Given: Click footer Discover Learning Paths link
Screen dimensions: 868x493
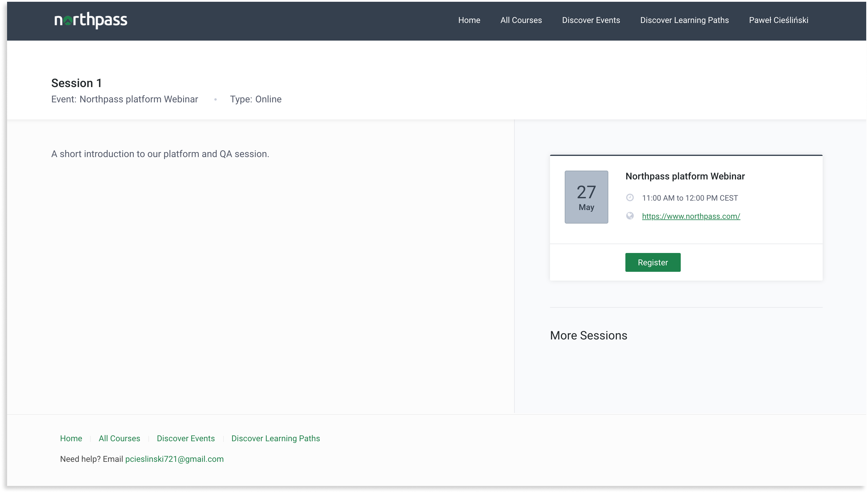Looking at the screenshot, I should point(275,439).
